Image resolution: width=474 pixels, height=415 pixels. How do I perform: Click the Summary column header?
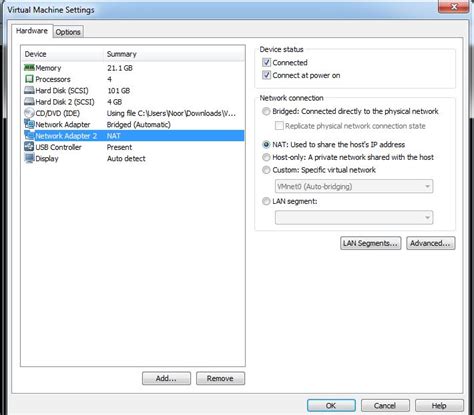tap(174, 54)
